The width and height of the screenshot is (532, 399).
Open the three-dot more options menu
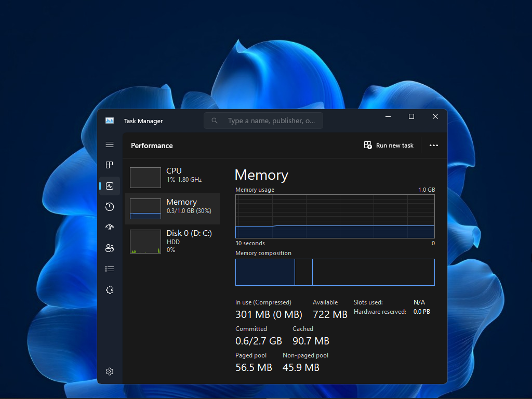point(434,145)
